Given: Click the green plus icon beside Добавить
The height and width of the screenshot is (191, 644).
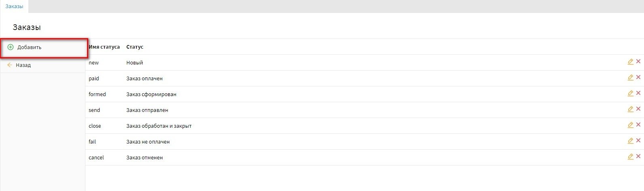Looking at the screenshot, I should click(11, 47).
